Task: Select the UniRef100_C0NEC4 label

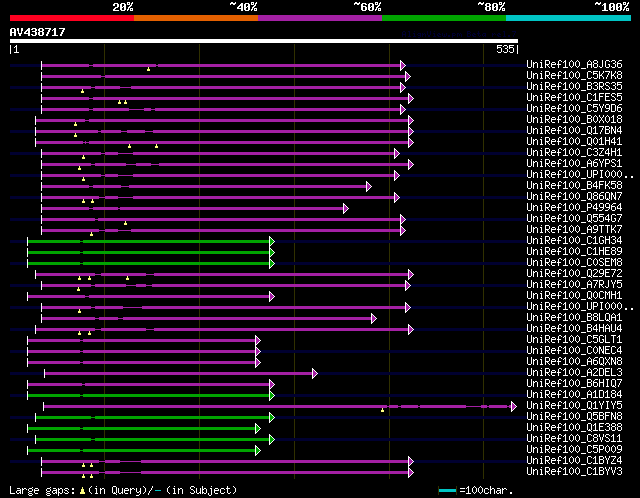Action: (574, 351)
